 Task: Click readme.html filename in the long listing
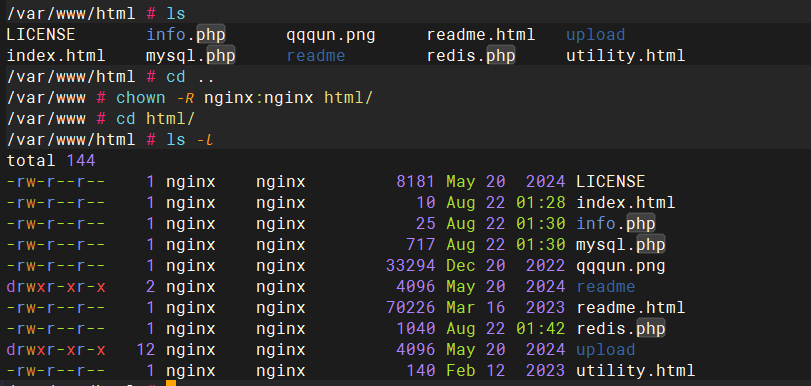click(x=630, y=307)
